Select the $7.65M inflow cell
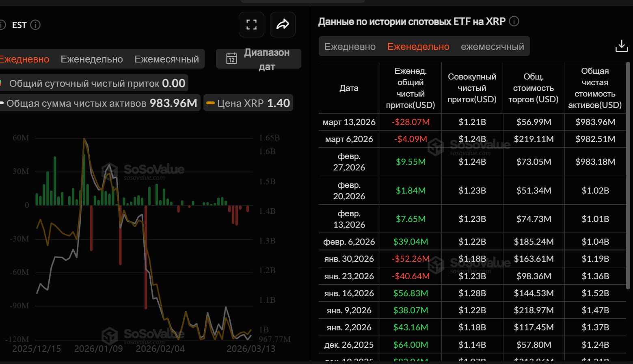 point(410,219)
